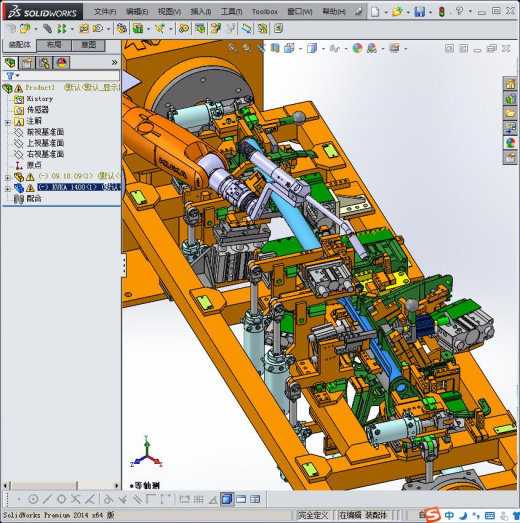This screenshot has height=523, width=520.
Task: Toggle the single view viewport button
Action: (x=227, y=499)
